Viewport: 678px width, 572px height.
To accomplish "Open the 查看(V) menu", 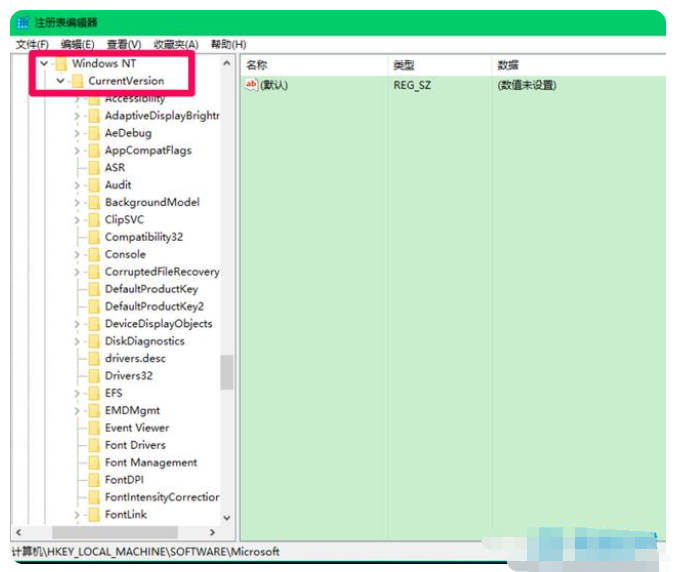I will point(124,45).
